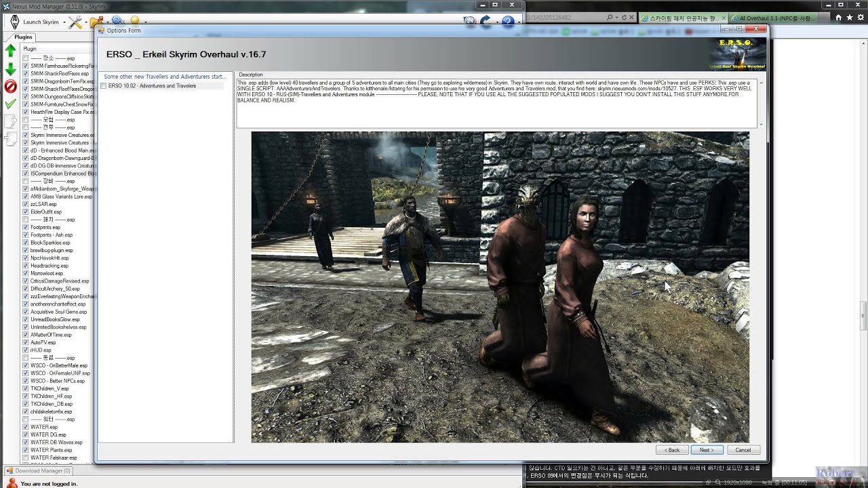Click the browser home icon

pos(839,18)
